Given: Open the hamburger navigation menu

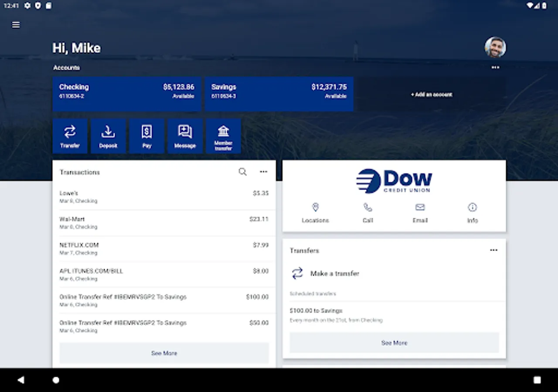Looking at the screenshot, I should coord(16,25).
